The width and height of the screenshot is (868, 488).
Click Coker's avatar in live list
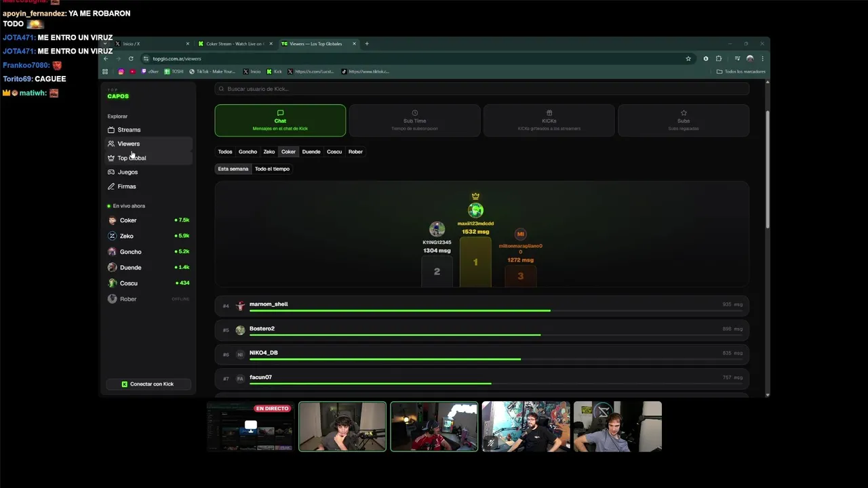point(113,220)
